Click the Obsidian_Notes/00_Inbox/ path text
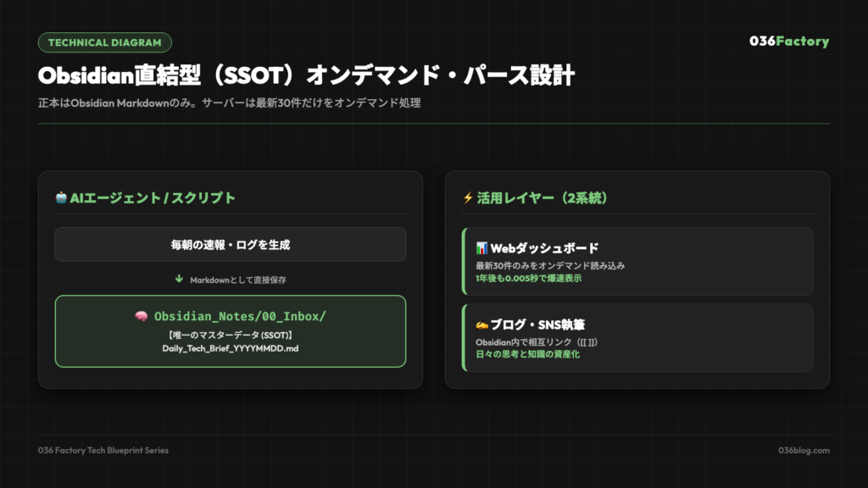The height and width of the screenshot is (488, 868). (x=240, y=316)
